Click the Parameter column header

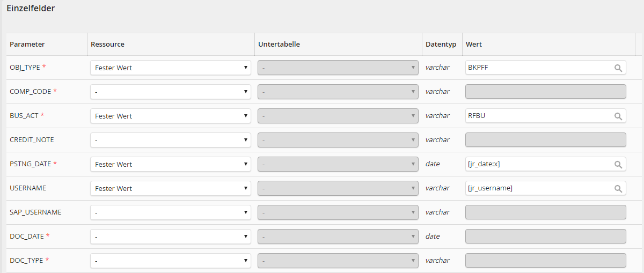[27, 44]
